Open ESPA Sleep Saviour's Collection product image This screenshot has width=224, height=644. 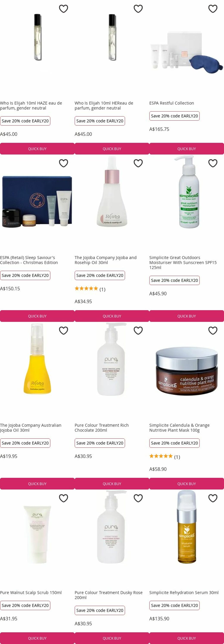[x=37, y=202]
